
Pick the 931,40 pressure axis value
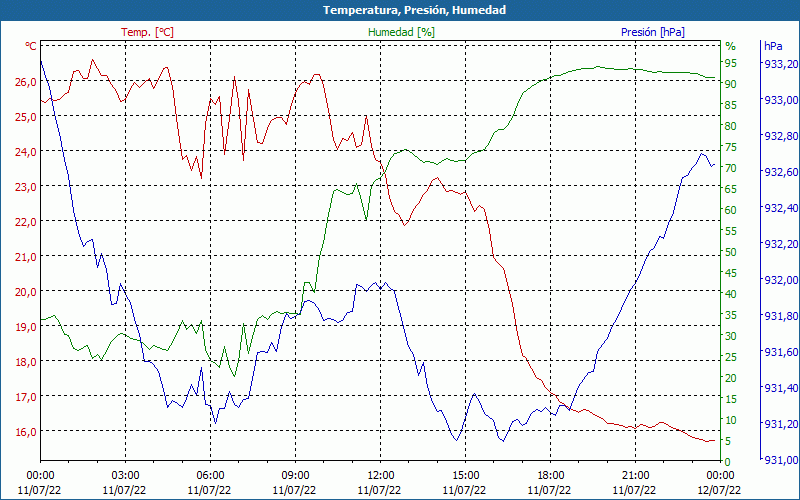tap(781, 388)
